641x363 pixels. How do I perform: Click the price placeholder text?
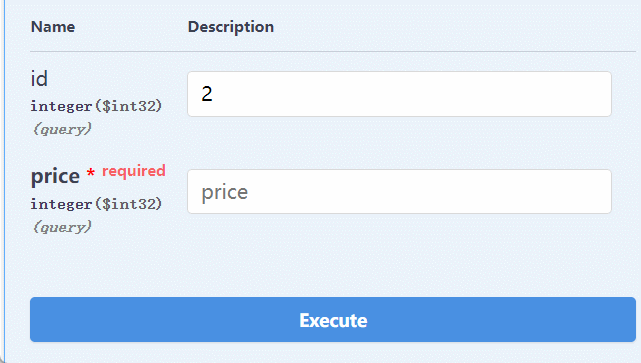click(x=225, y=192)
